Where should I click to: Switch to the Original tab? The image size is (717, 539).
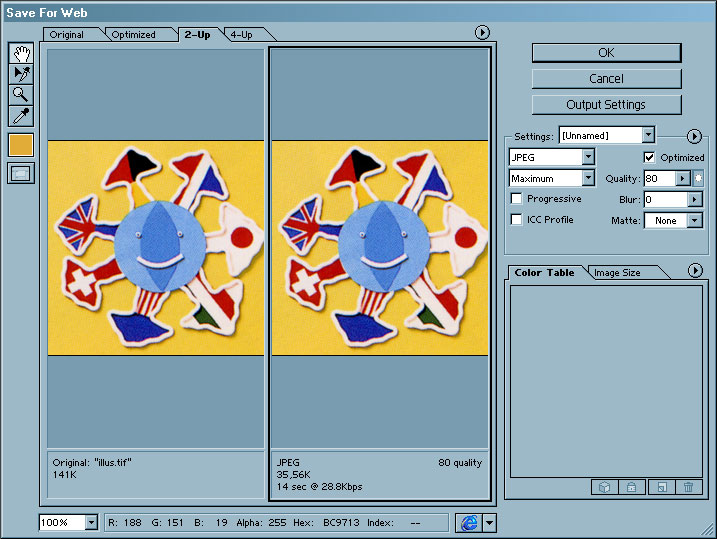tap(67, 35)
